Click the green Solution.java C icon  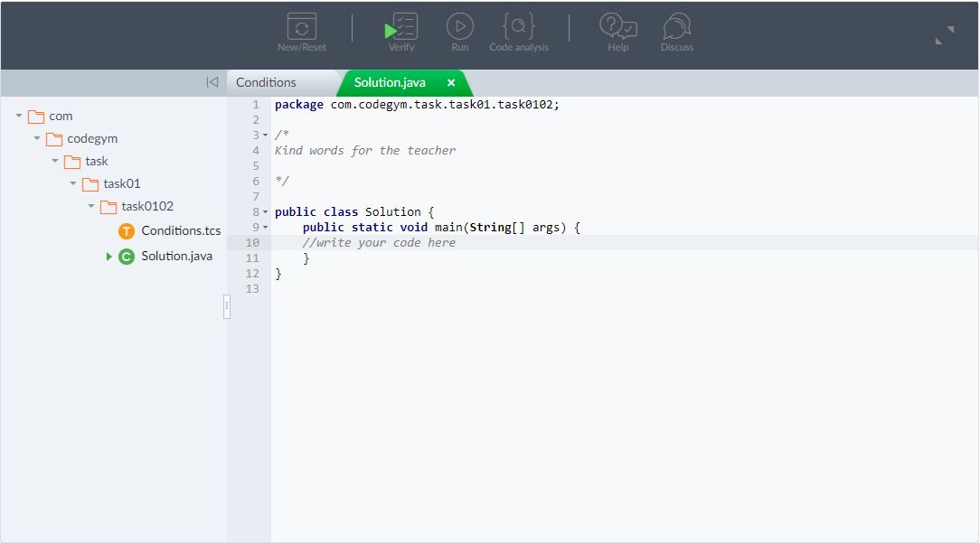coord(127,257)
